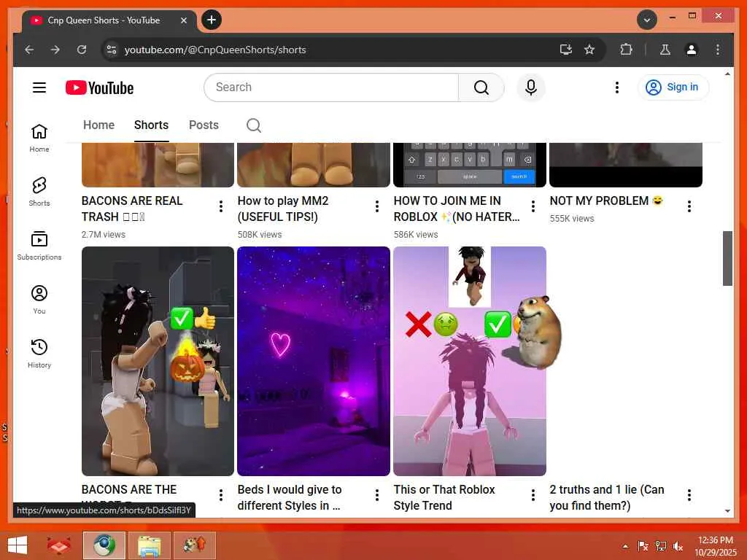Go back in browser
Viewport: 747px width, 560px height.
tap(29, 50)
